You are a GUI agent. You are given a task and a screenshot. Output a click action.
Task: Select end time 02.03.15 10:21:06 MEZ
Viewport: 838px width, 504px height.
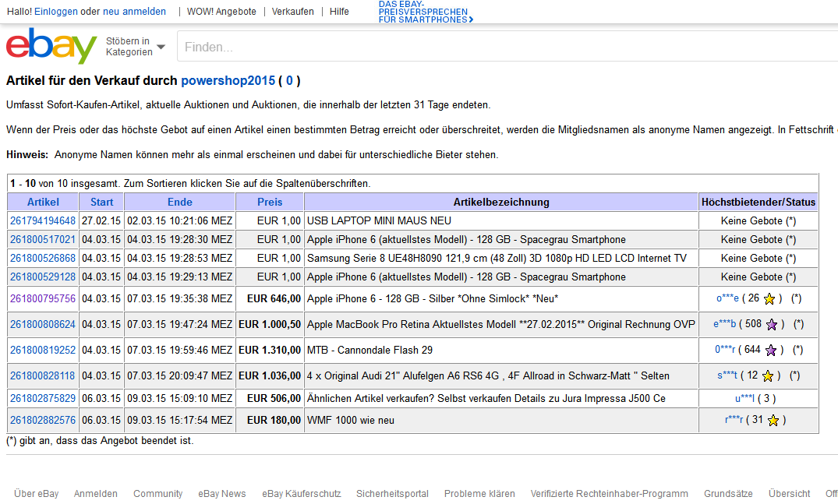(x=179, y=220)
